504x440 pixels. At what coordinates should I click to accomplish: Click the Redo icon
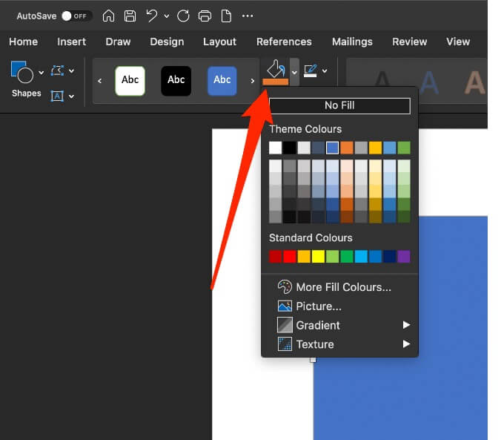pos(184,16)
